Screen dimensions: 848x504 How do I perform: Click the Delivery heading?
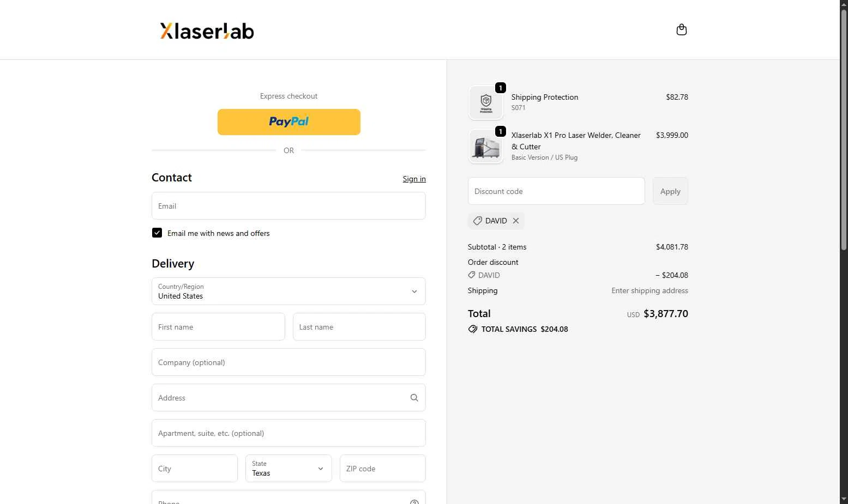[173, 264]
